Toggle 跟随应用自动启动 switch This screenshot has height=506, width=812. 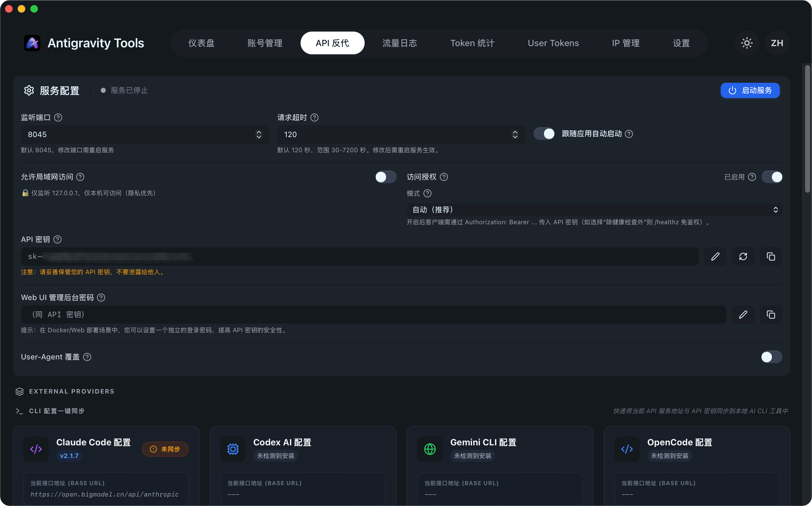tap(544, 134)
